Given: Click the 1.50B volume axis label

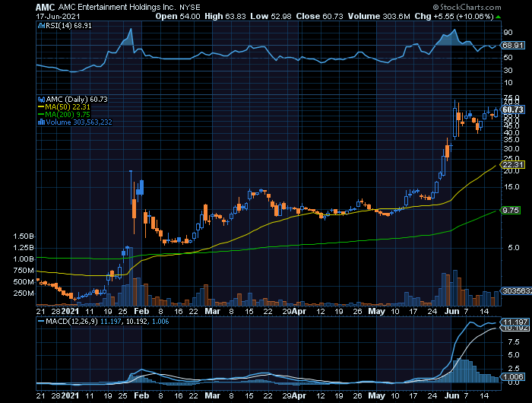Looking at the screenshot, I should (x=24, y=236).
